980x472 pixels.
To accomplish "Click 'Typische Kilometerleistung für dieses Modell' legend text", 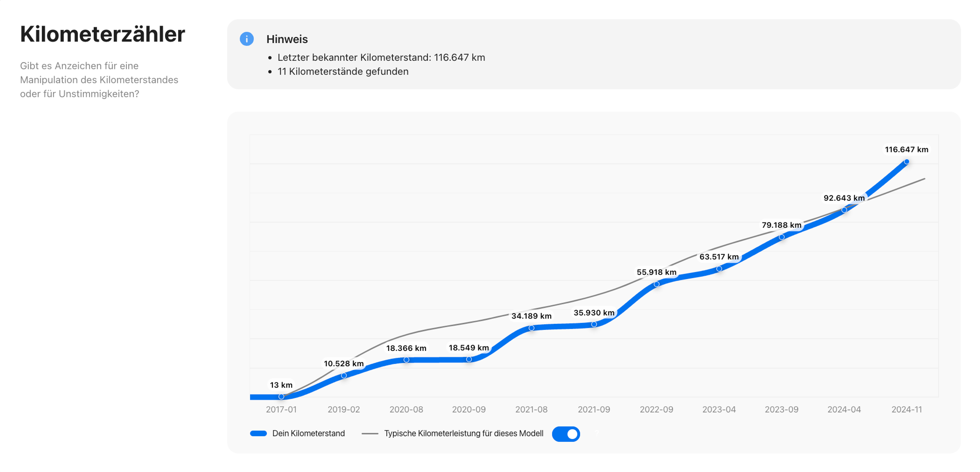I will click(463, 433).
